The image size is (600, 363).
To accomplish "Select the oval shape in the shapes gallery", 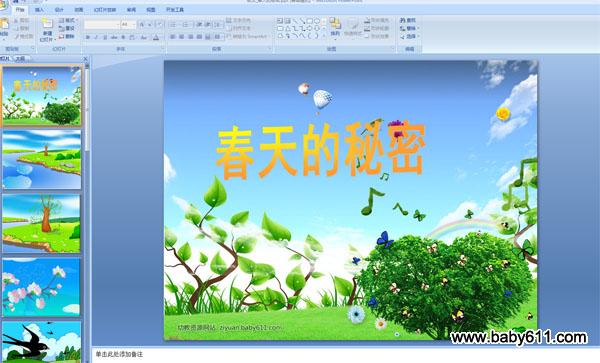I will pos(317,21).
